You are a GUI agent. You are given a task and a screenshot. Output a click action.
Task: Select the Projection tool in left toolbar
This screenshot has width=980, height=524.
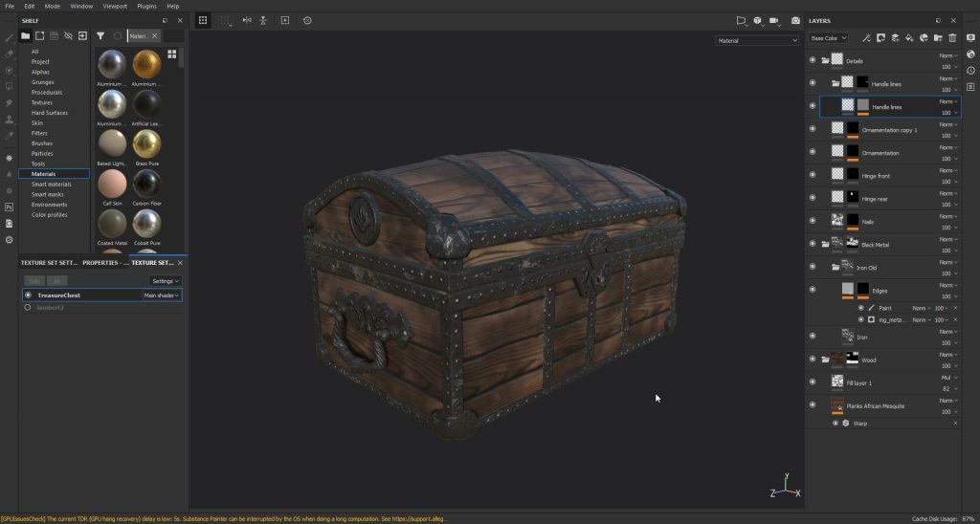coord(9,71)
